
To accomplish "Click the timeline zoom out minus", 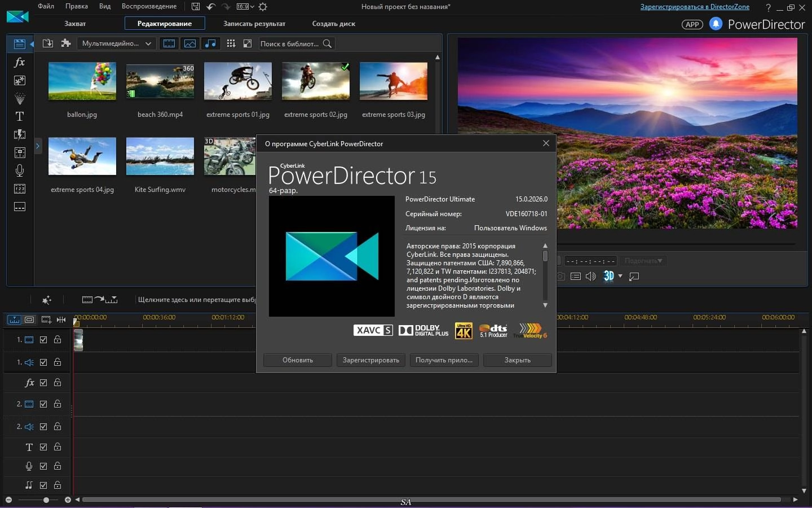I will click(8, 500).
